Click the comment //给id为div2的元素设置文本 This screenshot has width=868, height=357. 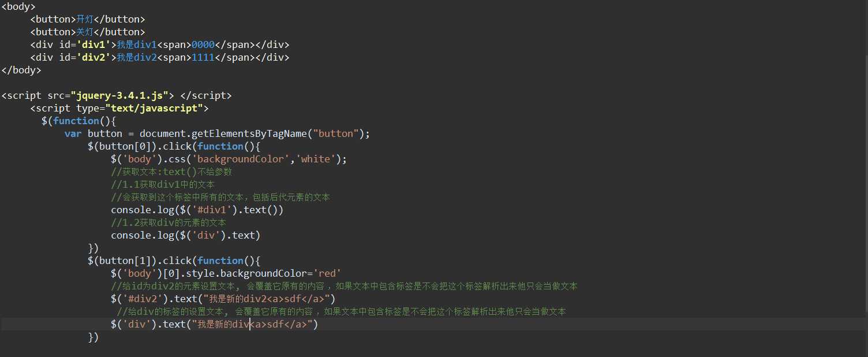click(344, 286)
